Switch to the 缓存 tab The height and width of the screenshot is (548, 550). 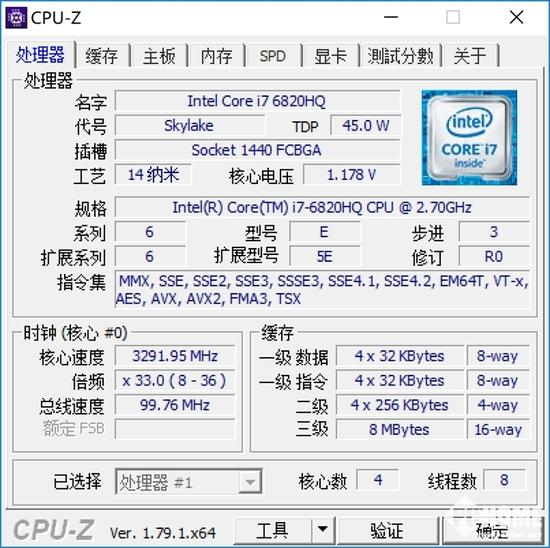[x=102, y=56]
